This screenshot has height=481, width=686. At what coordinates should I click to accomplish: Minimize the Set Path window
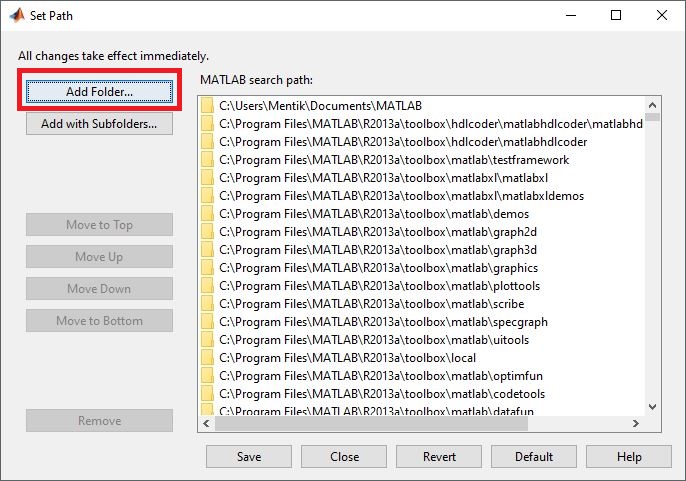point(571,15)
